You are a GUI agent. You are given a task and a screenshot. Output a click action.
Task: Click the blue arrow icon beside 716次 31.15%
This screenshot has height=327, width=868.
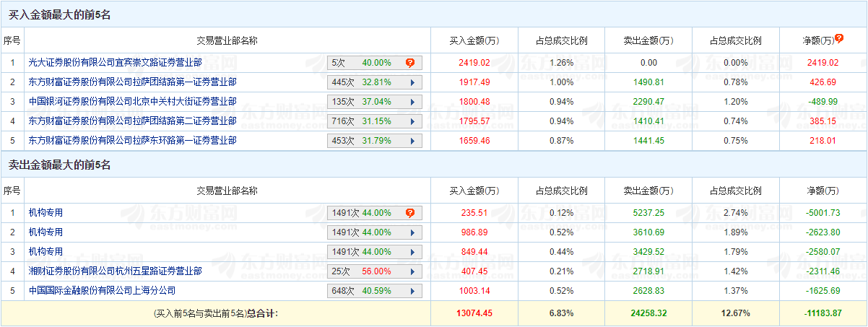(x=412, y=121)
